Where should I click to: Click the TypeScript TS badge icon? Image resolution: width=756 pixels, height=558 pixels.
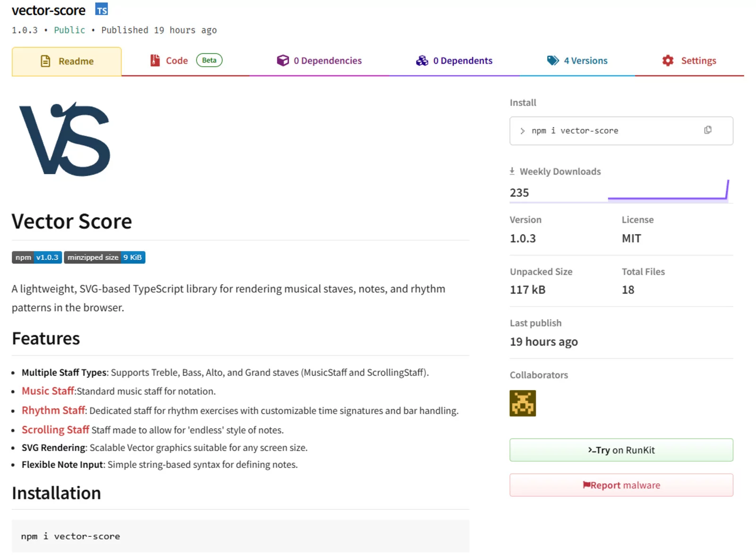pos(102,9)
